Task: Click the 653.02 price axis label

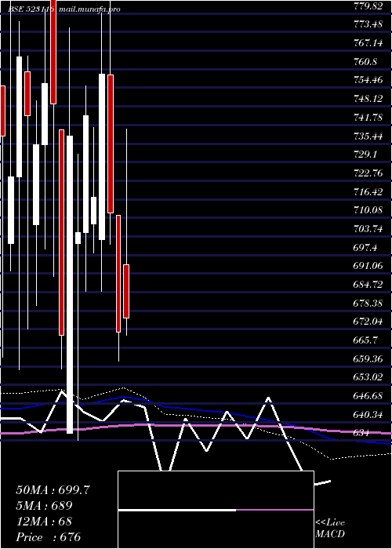Action: [x=368, y=378]
